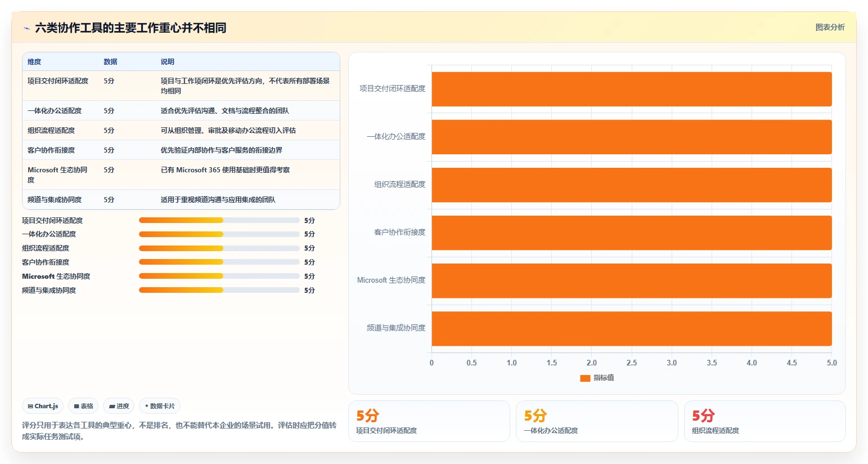868x464 pixels.
Task: Click the 频道与集成协同度 chart bar
Action: (632, 328)
